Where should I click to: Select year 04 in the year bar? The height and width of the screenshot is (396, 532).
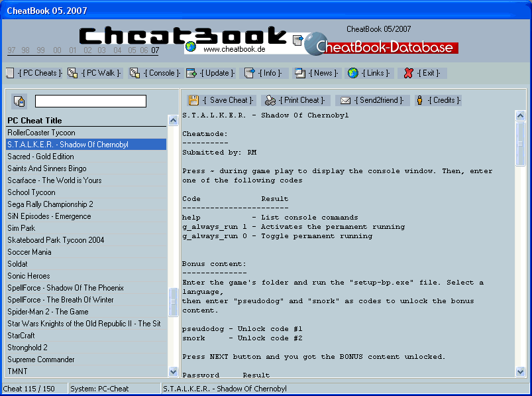click(x=117, y=50)
